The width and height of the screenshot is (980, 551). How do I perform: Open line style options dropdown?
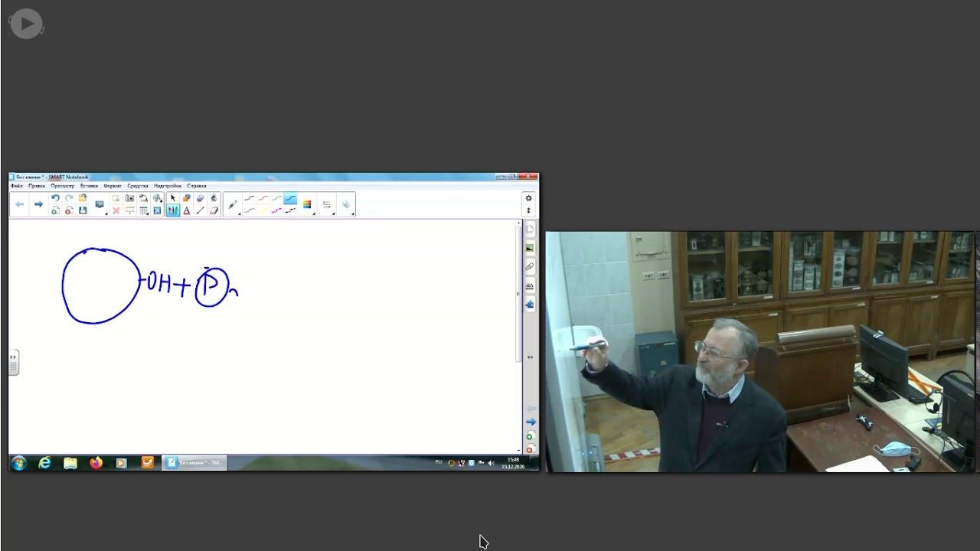pyautogui.click(x=327, y=204)
